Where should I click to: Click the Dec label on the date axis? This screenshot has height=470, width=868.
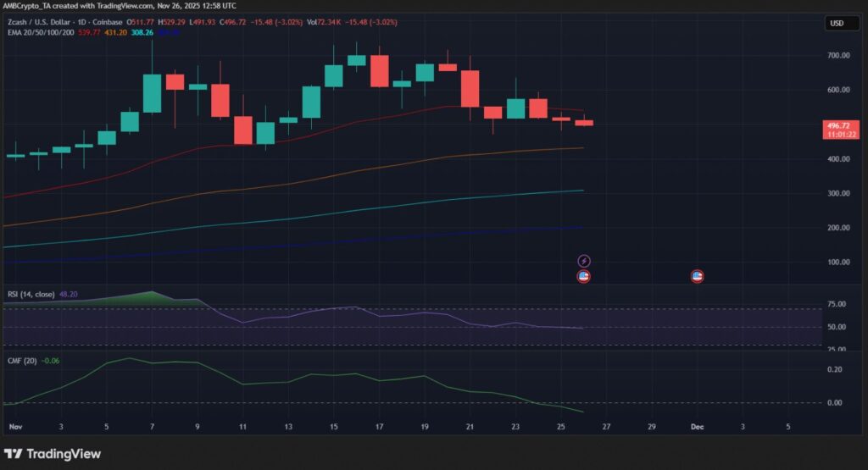click(697, 427)
